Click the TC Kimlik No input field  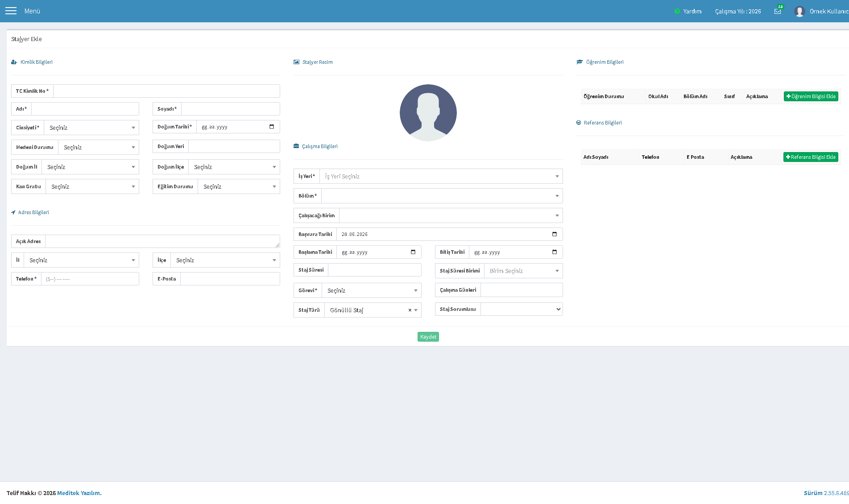[166, 91]
